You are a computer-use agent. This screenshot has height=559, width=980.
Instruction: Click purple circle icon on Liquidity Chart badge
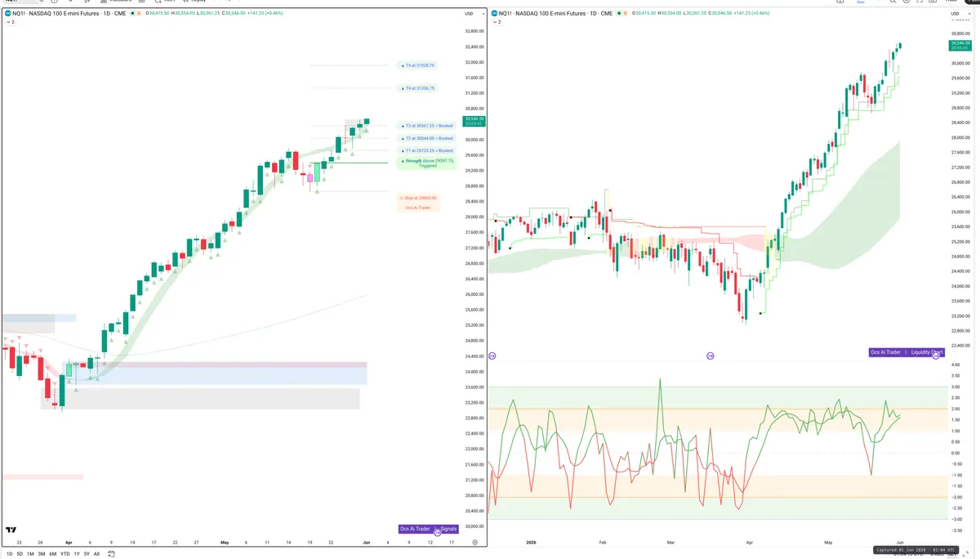pyautogui.click(x=938, y=355)
